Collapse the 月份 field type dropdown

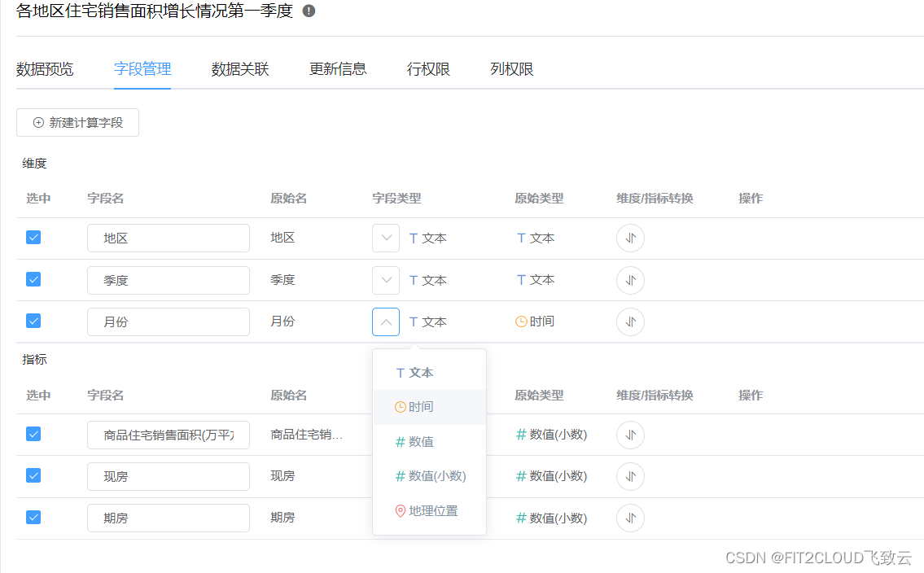[385, 321]
